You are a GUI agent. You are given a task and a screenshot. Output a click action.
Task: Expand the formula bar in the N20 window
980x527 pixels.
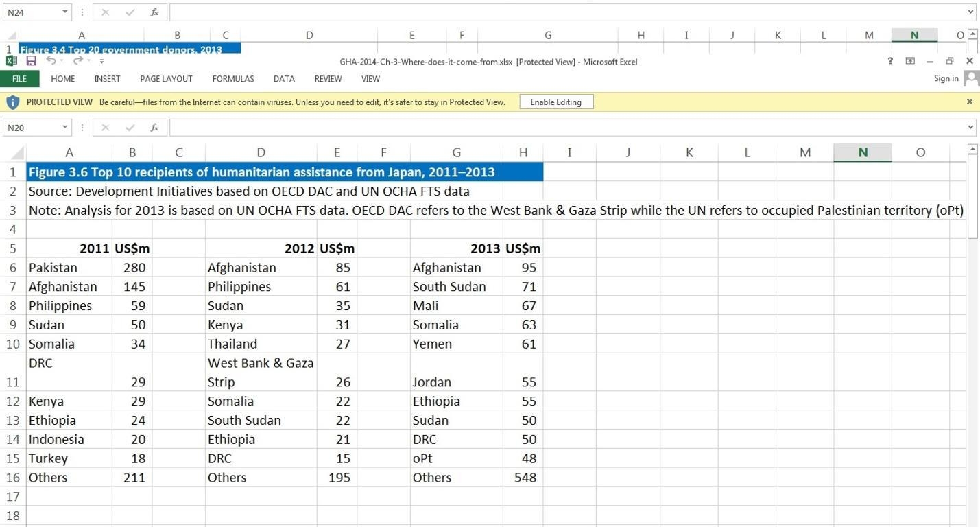pyautogui.click(x=970, y=128)
